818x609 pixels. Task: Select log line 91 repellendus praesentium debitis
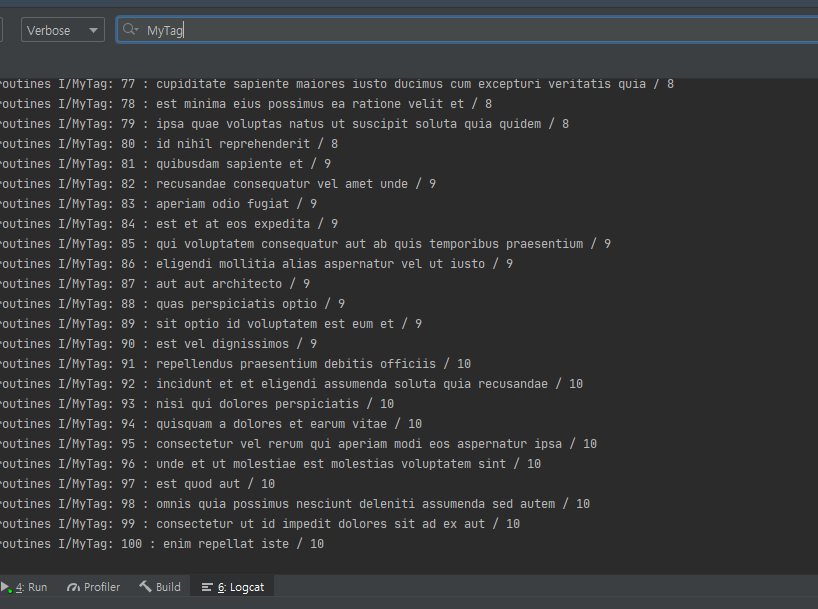[236, 364]
